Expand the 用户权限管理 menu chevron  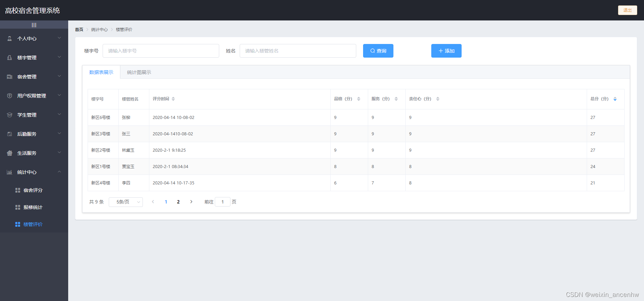pyautogui.click(x=59, y=95)
